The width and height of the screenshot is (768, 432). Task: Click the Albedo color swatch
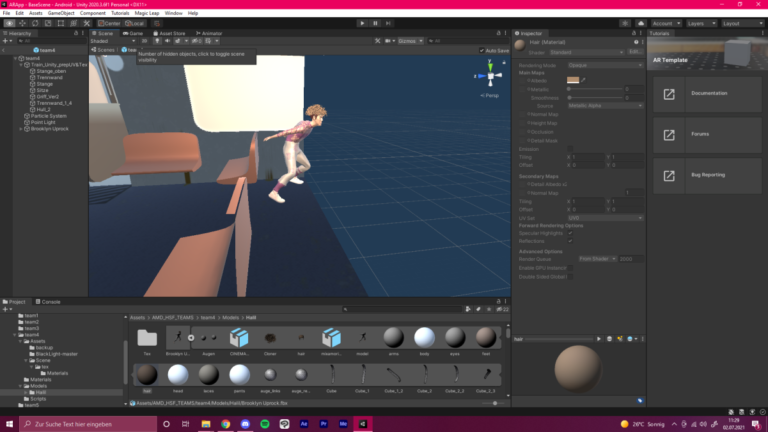[573, 80]
